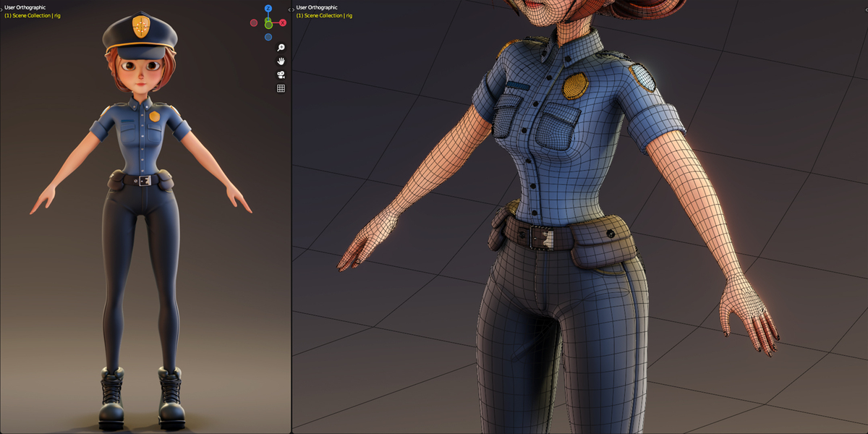
Task: Click the sidebar arrow toggle between viewports
Action: click(291, 9)
